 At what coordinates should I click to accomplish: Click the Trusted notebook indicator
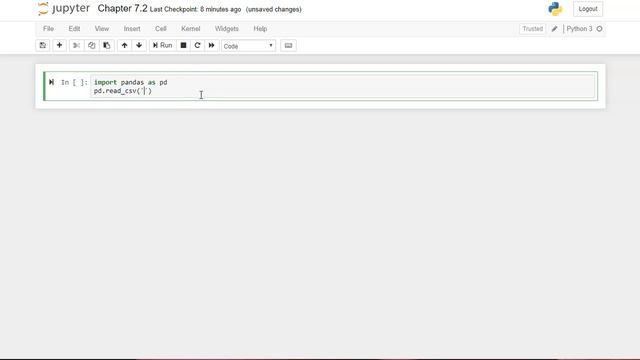[533, 29]
